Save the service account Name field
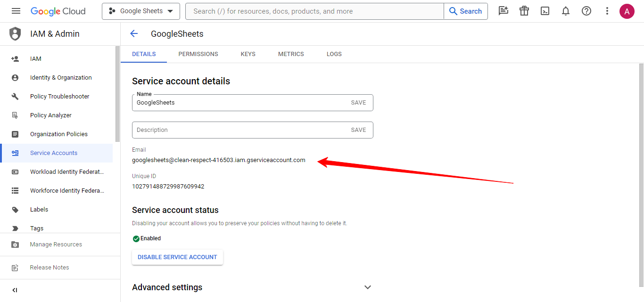 [x=358, y=103]
